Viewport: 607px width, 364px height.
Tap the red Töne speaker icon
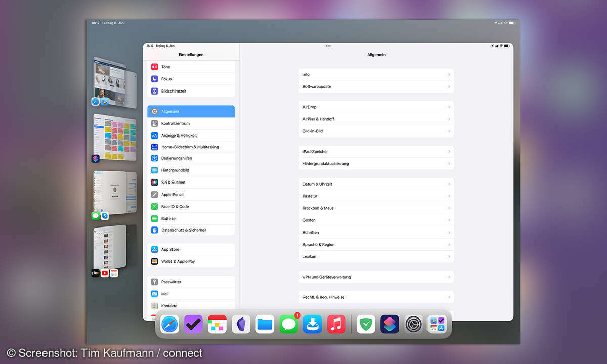[154, 67]
